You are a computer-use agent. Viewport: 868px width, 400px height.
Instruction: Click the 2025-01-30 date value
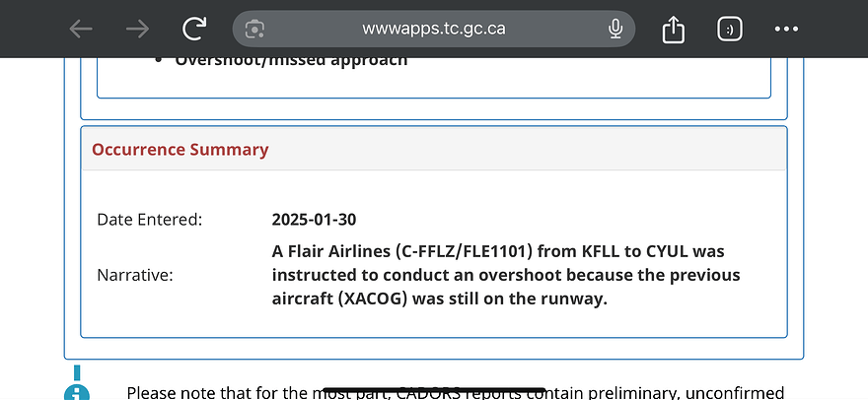(315, 219)
